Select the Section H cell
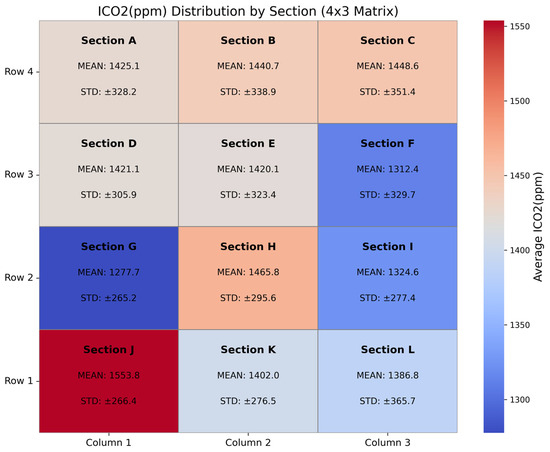Screen dimensions: 550x452 click(x=248, y=278)
